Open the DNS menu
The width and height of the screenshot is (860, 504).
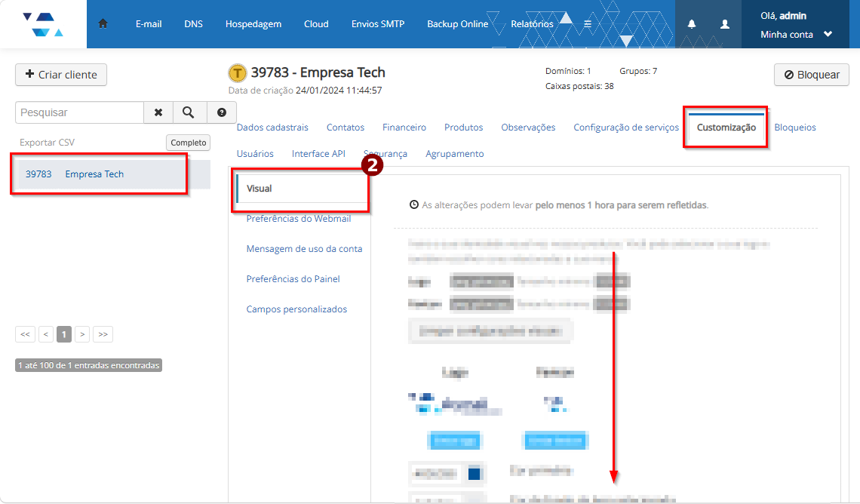pyautogui.click(x=193, y=23)
